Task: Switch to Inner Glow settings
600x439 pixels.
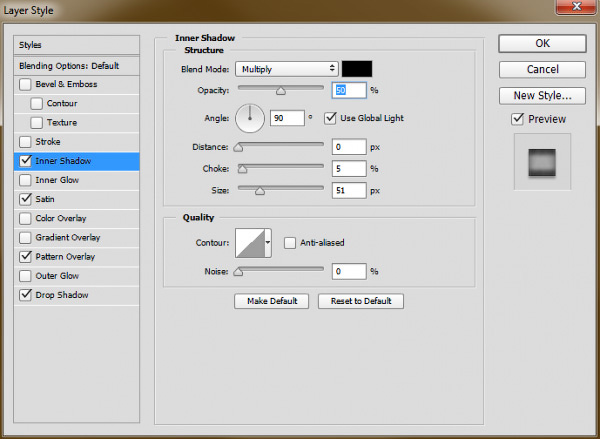Action: (57, 180)
